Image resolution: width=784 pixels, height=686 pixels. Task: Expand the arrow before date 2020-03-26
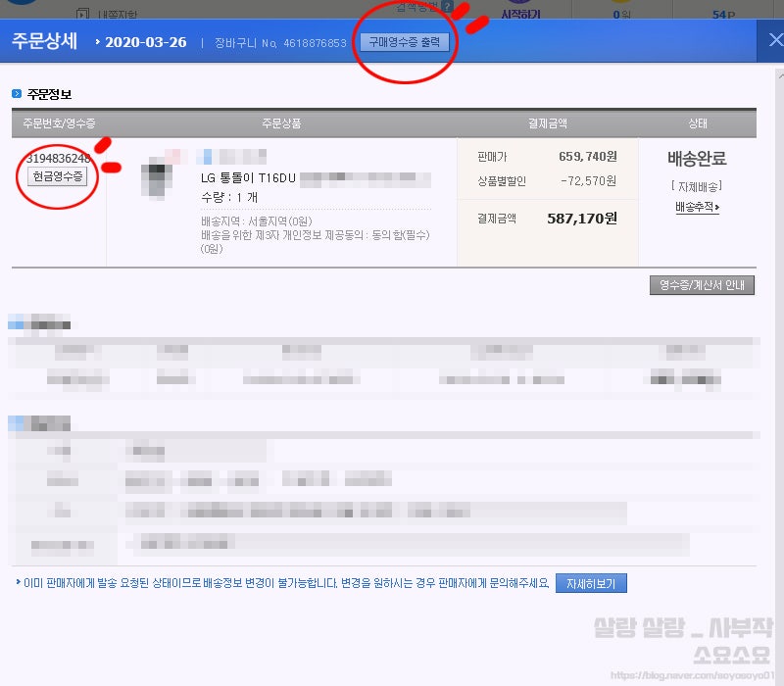point(98,40)
